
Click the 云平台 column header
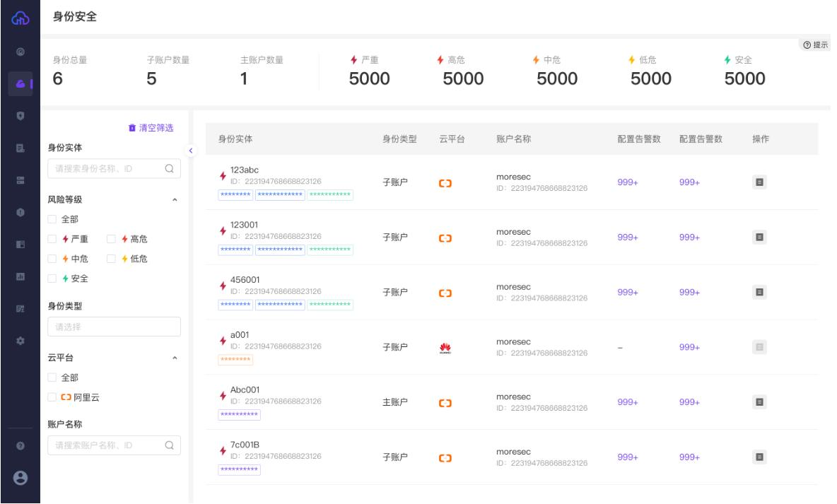click(x=452, y=139)
